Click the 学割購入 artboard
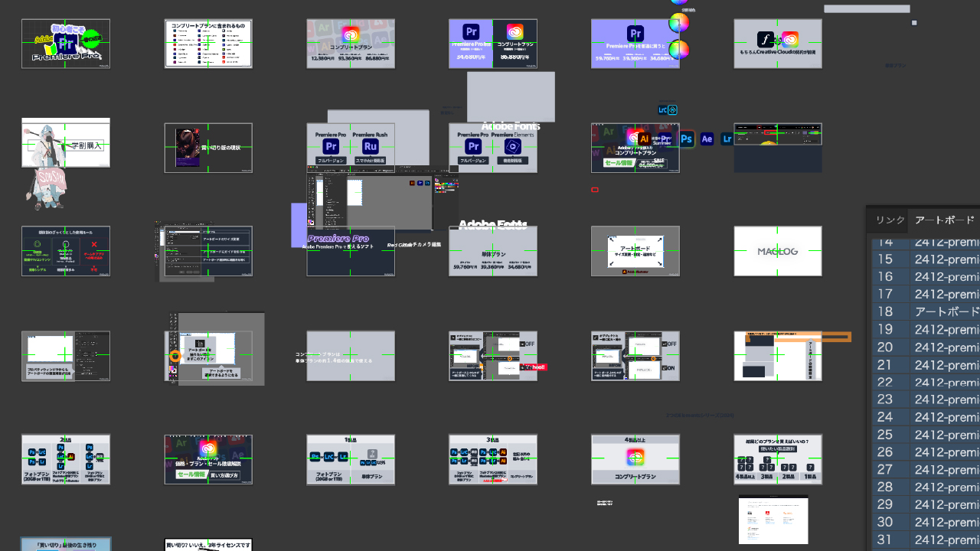The width and height of the screenshot is (980, 551). [x=66, y=144]
